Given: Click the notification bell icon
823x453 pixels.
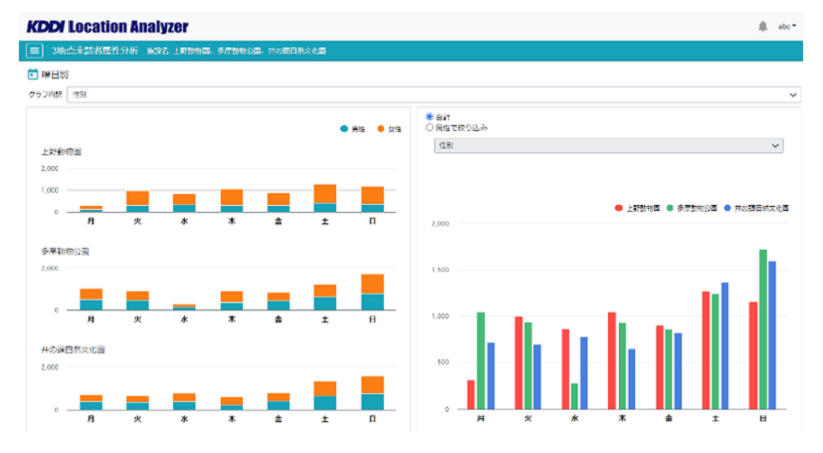Looking at the screenshot, I should 763,26.
